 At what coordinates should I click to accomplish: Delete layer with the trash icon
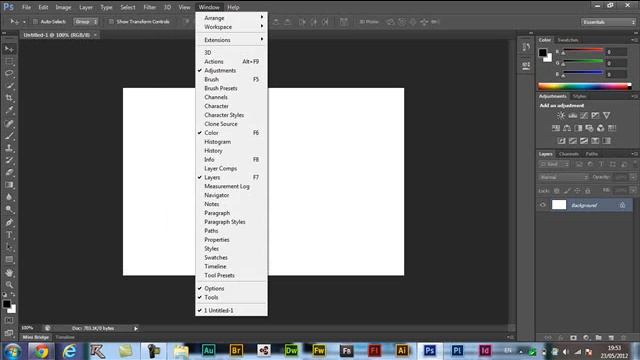pos(623,338)
